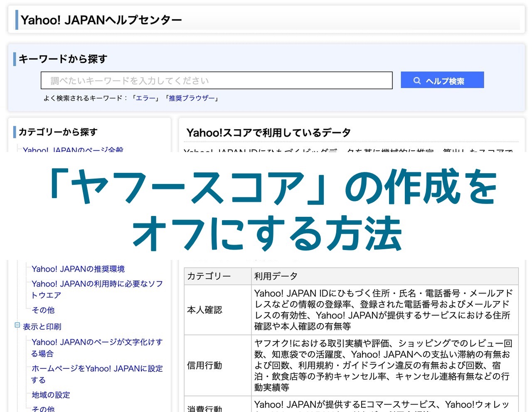Click the Yahoo! JAPANヘルプセンター heading
The width and height of the screenshot is (532, 412).
pos(101,20)
